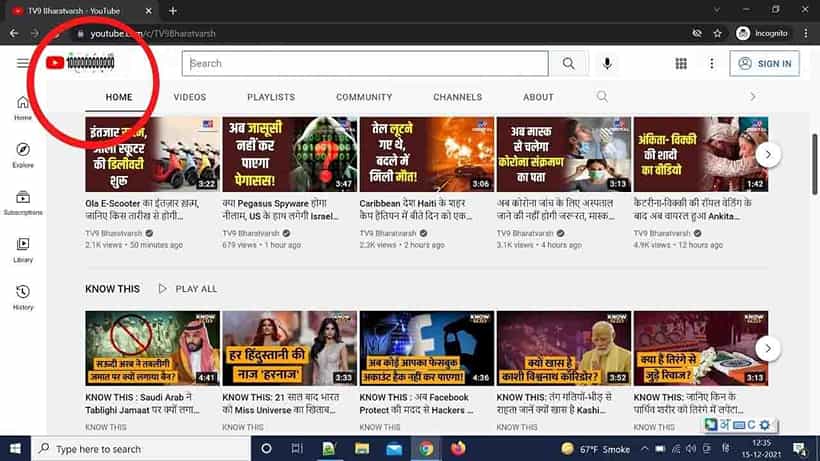Viewport: 820px width, 461px height.
Task: Click the browser address bar URL
Action: [x=153, y=33]
